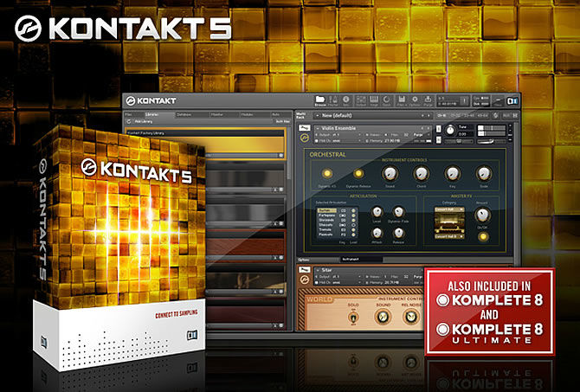Toggle the Output mixer icon

(x=361, y=100)
